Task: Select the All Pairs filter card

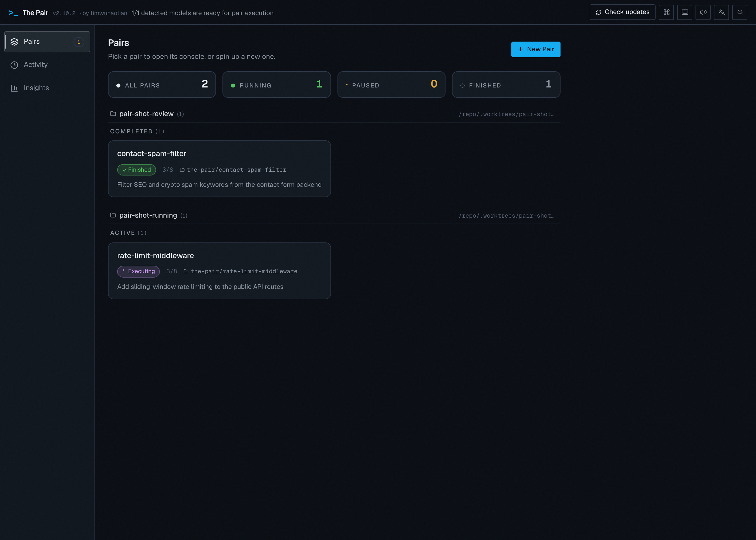Action: (x=162, y=85)
